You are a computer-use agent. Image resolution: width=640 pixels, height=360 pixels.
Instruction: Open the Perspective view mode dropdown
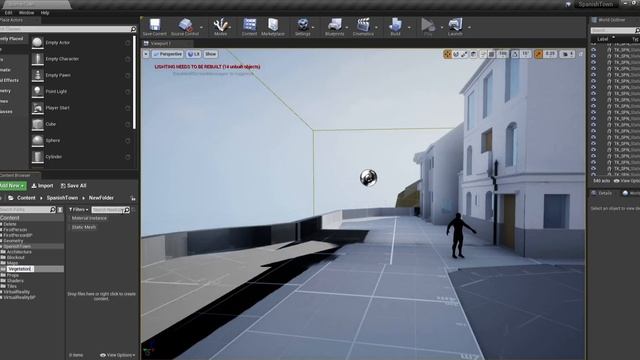tap(167, 54)
